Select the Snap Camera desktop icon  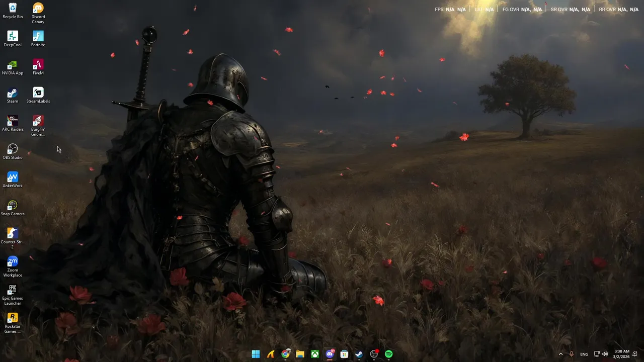click(13, 208)
